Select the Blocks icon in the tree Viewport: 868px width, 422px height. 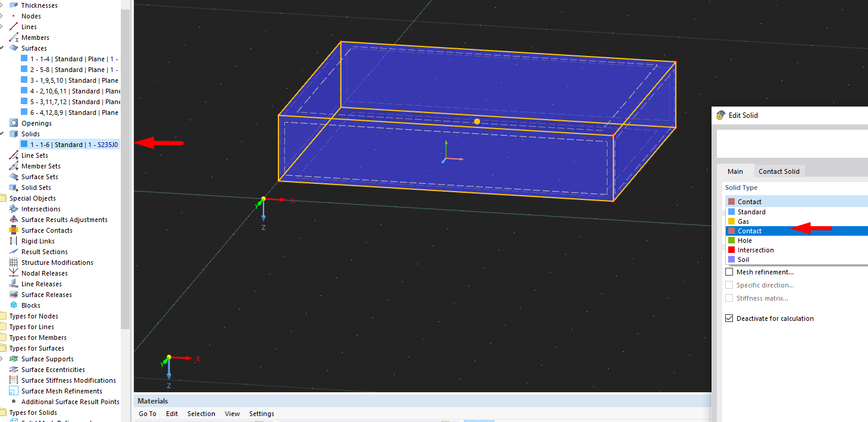tap(14, 305)
